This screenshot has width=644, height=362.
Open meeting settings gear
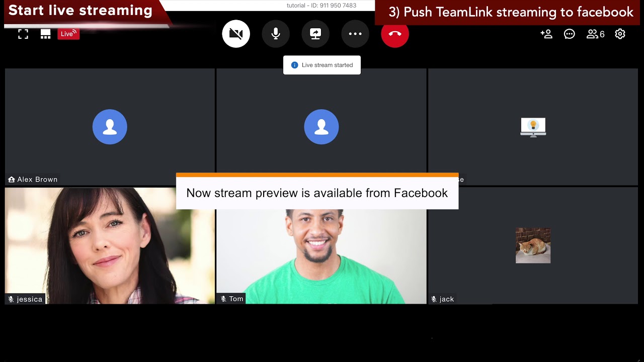pyautogui.click(x=620, y=34)
